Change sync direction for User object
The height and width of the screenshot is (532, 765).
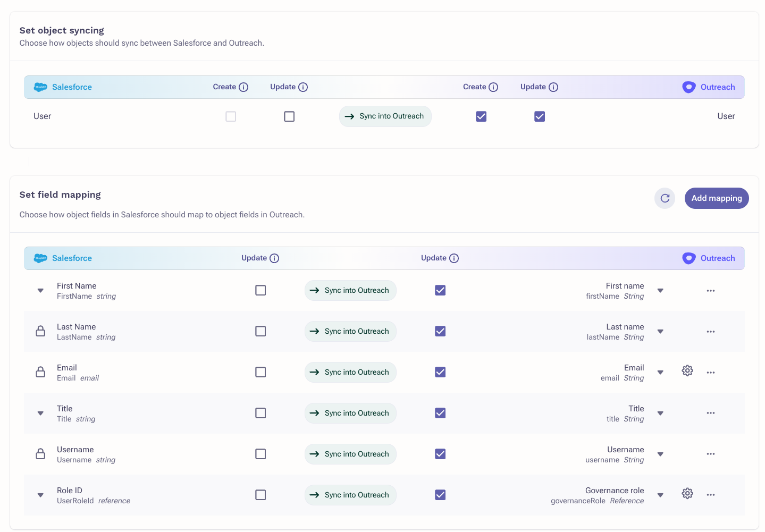pyautogui.click(x=385, y=116)
